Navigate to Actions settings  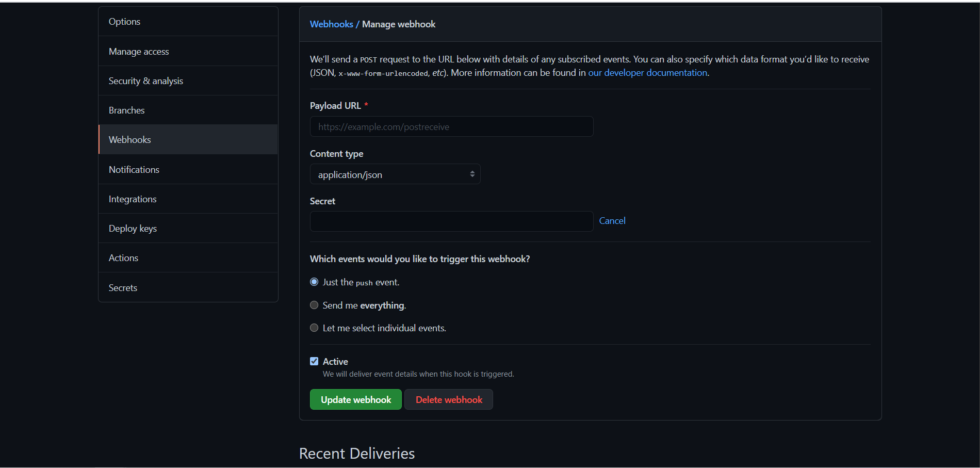pos(123,257)
